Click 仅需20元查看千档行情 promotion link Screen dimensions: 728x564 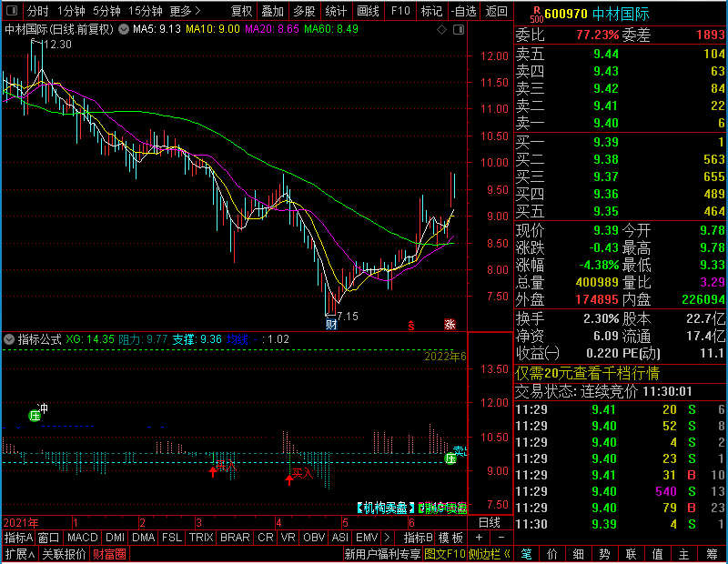point(587,373)
